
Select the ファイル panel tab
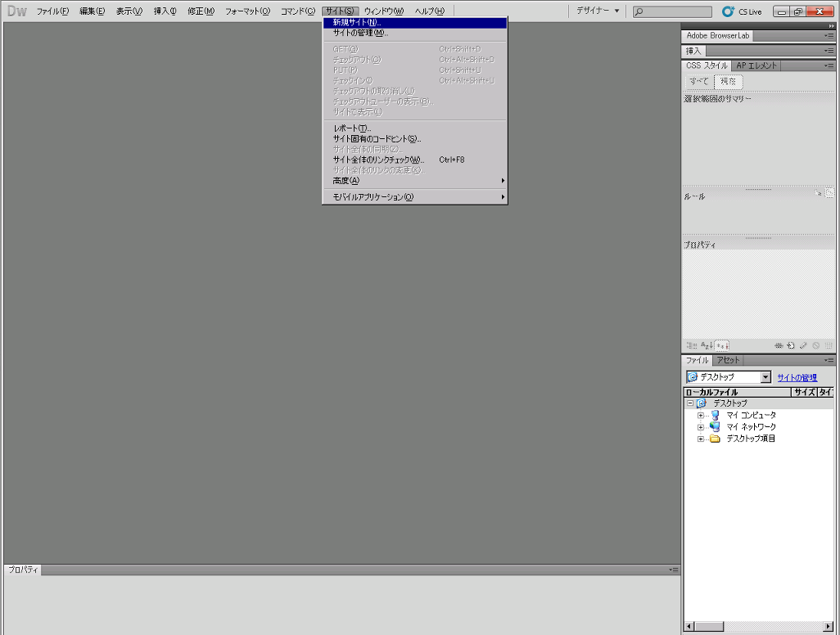[x=698, y=360]
